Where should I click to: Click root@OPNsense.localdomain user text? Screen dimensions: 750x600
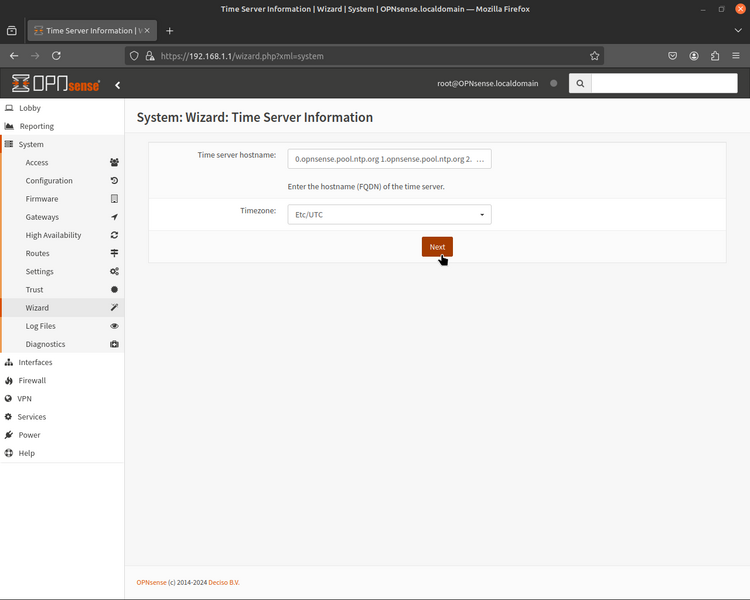click(x=487, y=83)
